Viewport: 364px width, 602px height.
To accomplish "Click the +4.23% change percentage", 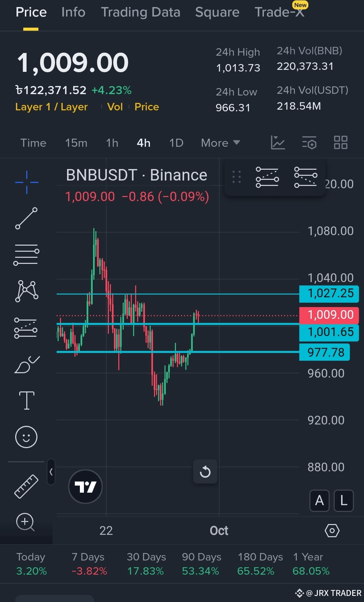I will click(x=111, y=90).
